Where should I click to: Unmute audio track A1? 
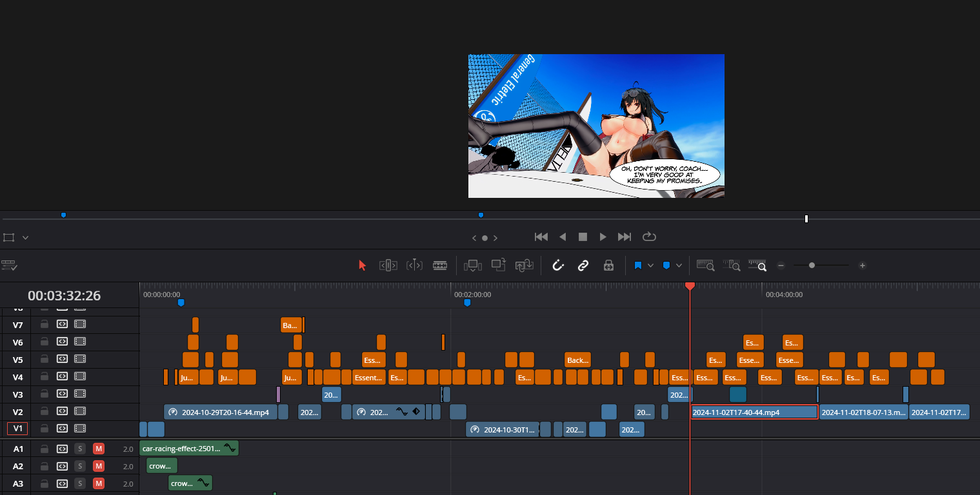coord(99,449)
